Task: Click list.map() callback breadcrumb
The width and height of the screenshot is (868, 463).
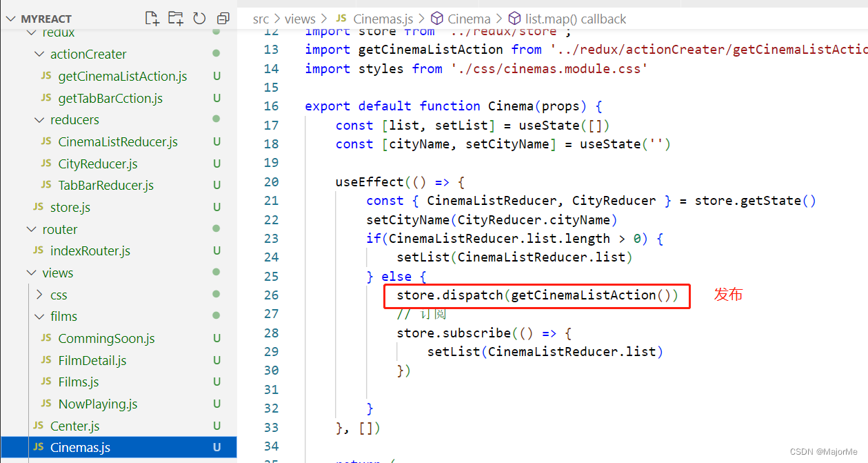Action: tap(576, 19)
